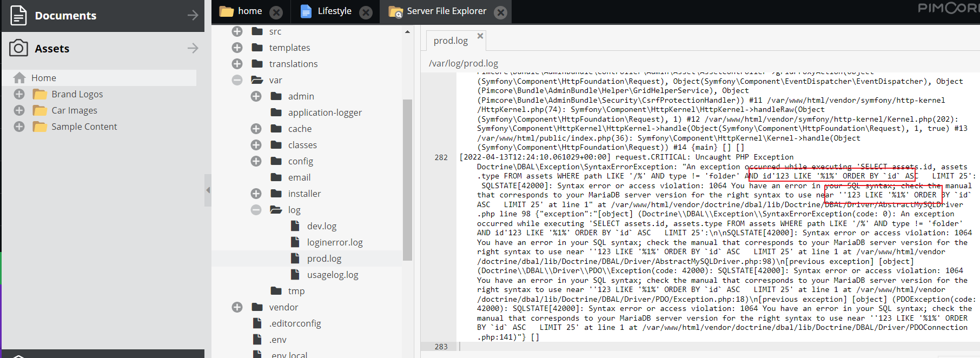The height and width of the screenshot is (358, 980).
Task: Expand the cache folder
Action: click(256, 129)
